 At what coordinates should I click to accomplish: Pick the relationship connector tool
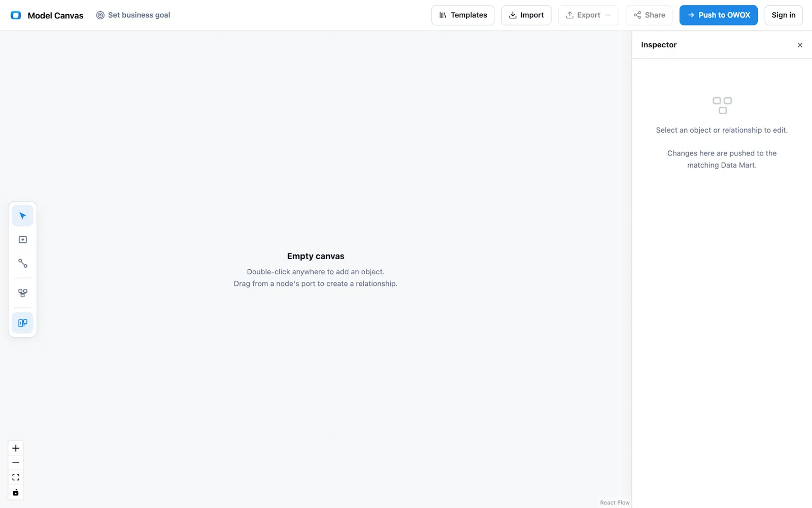click(22, 264)
